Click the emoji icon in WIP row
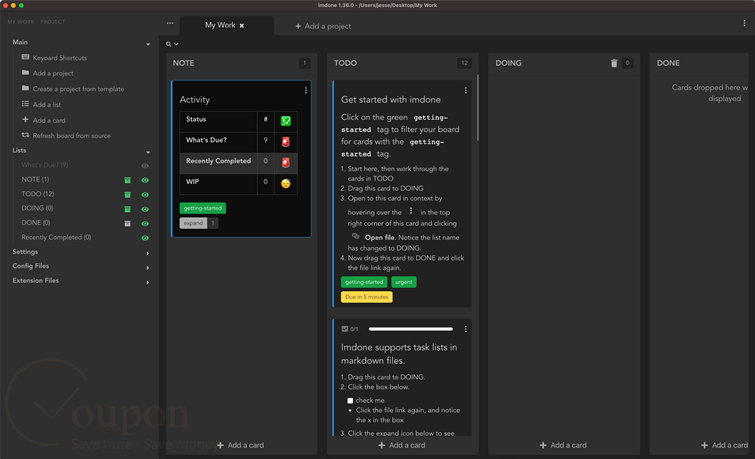755x459 pixels. pyautogui.click(x=286, y=183)
